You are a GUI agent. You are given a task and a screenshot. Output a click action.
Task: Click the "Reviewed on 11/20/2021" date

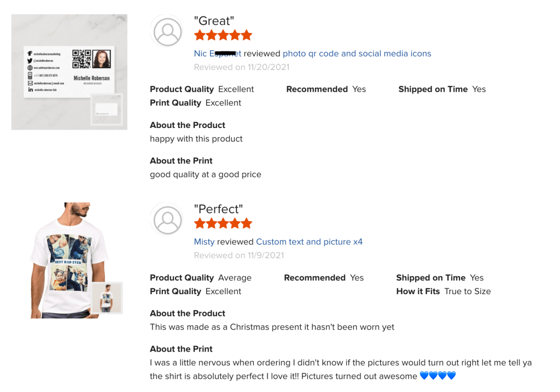242,67
